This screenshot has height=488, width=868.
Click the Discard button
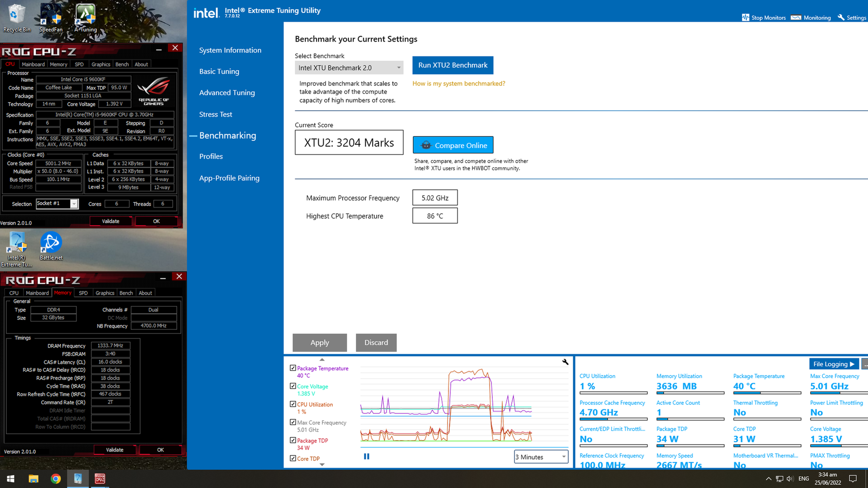click(x=376, y=343)
